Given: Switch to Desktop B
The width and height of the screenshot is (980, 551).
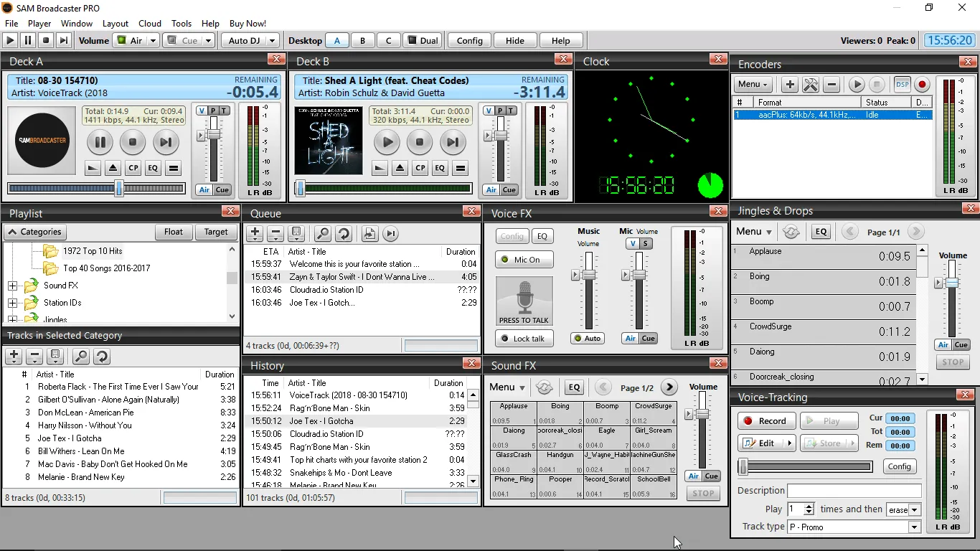Looking at the screenshot, I should 363,40.
